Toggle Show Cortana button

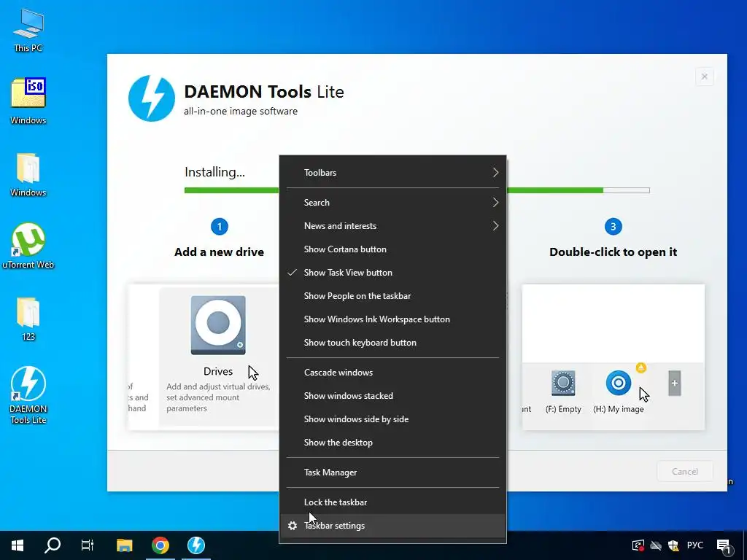pos(392,249)
